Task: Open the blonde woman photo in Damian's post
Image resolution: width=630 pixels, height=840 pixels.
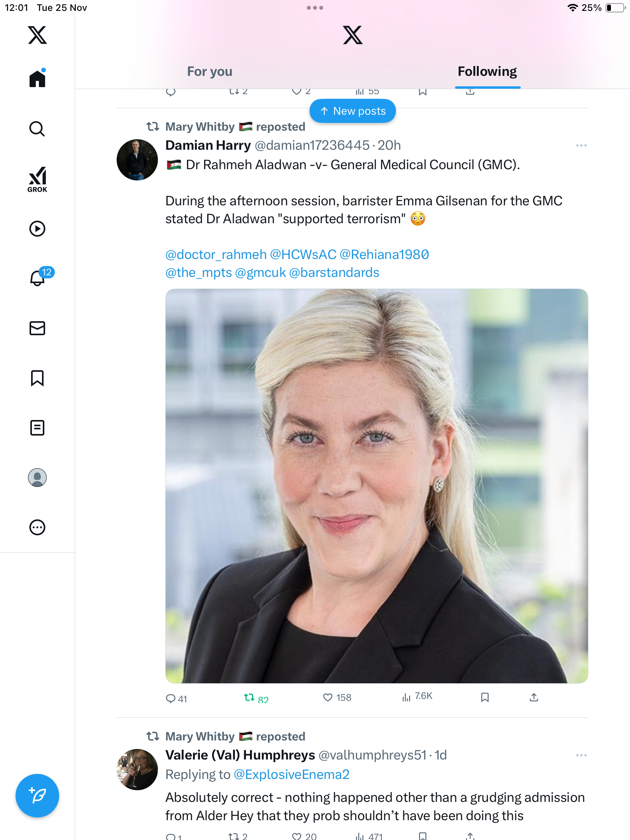Action: [x=376, y=486]
